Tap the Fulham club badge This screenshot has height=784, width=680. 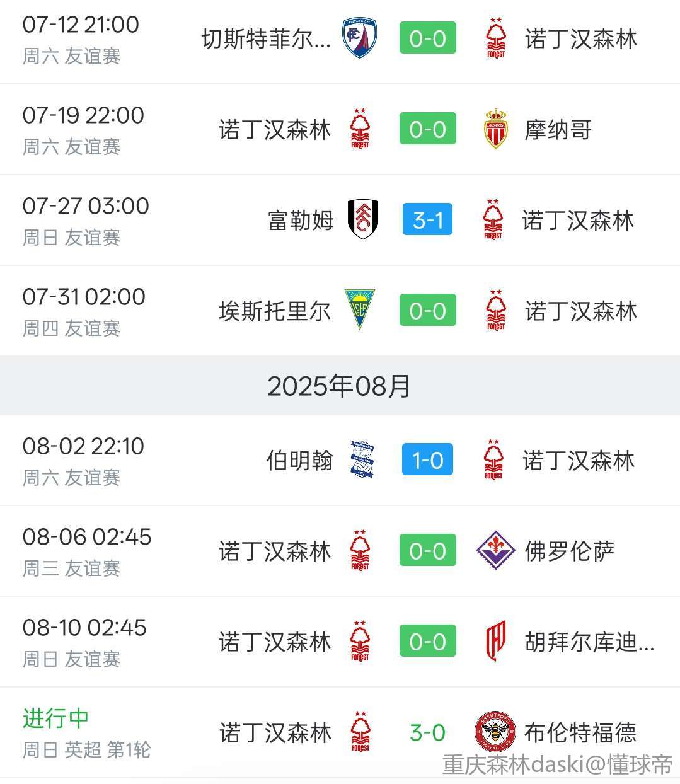[x=363, y=220]
